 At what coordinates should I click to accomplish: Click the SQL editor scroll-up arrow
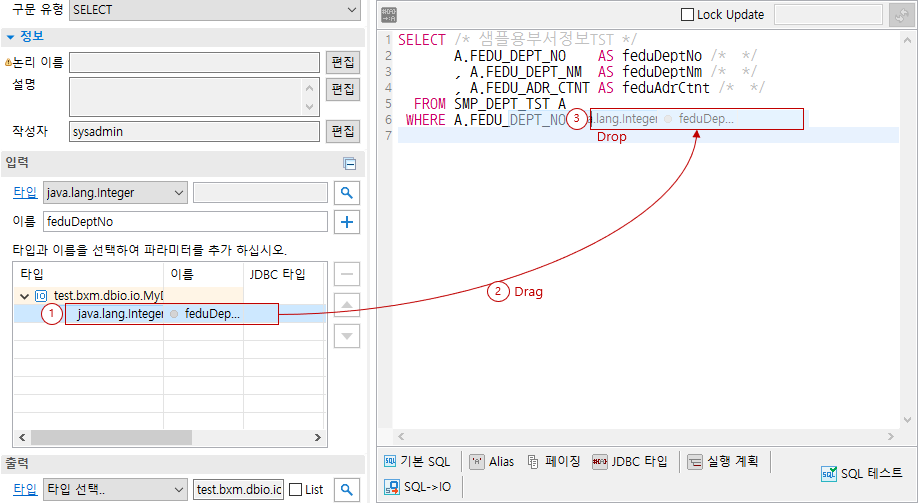point(907,41)
